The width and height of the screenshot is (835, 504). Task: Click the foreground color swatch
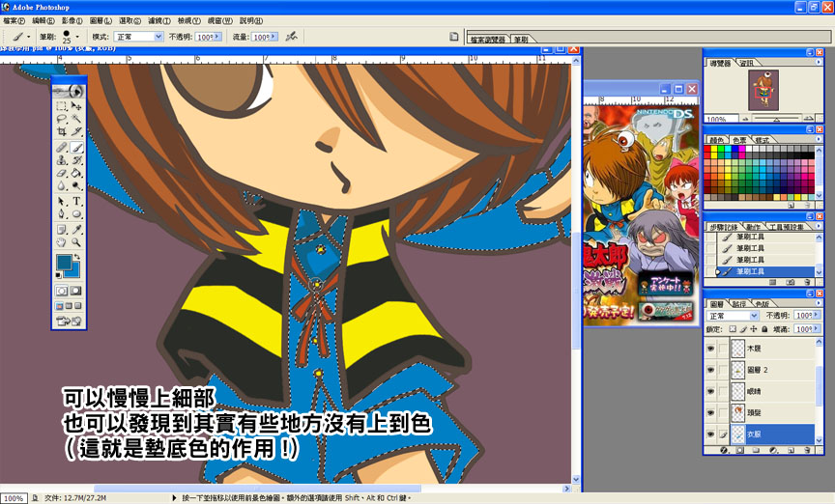tap(64, 262)
